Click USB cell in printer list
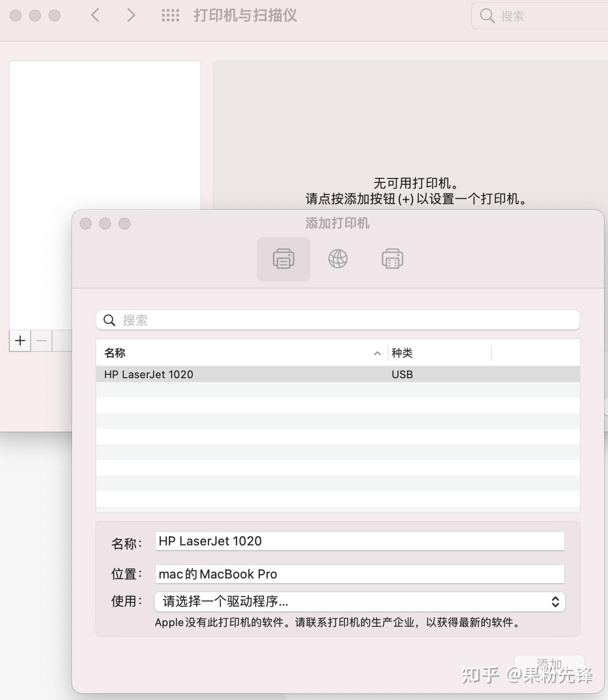Screen dimensions: 608x700 coord(402,374)
